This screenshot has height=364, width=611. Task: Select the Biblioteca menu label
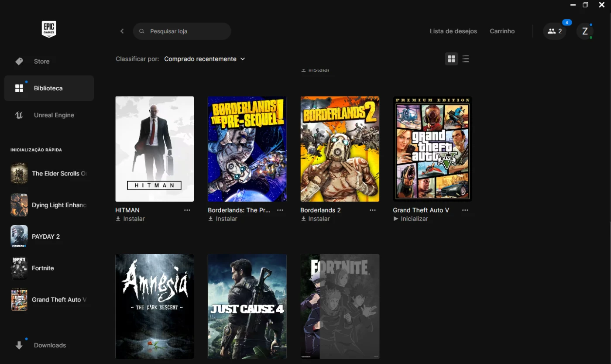click(48, 88)
